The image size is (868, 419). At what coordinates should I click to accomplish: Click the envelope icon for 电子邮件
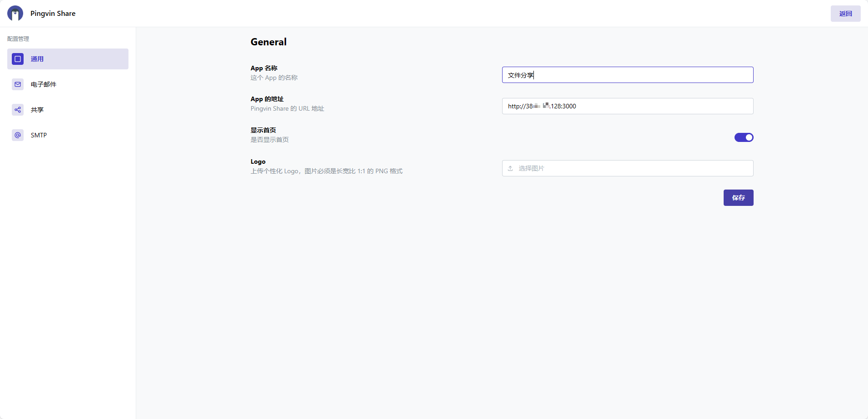(x=18, y=84)
